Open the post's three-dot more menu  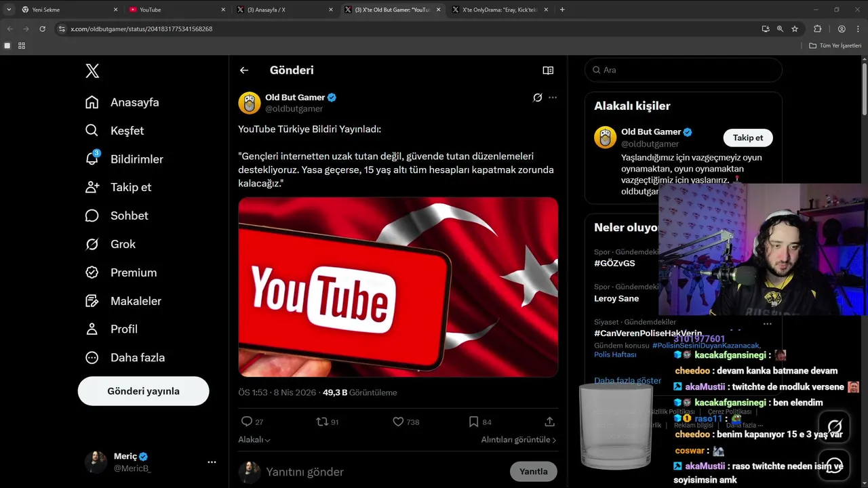(553, 98)
